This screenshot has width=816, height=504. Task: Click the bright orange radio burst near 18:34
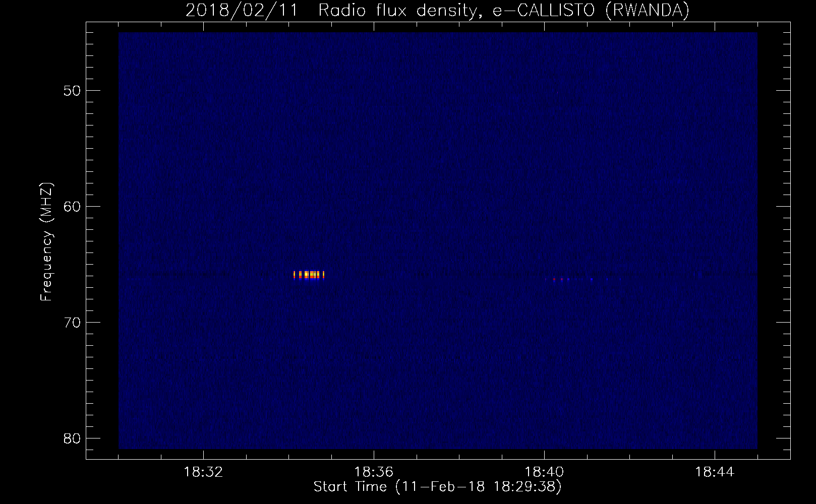309,275
